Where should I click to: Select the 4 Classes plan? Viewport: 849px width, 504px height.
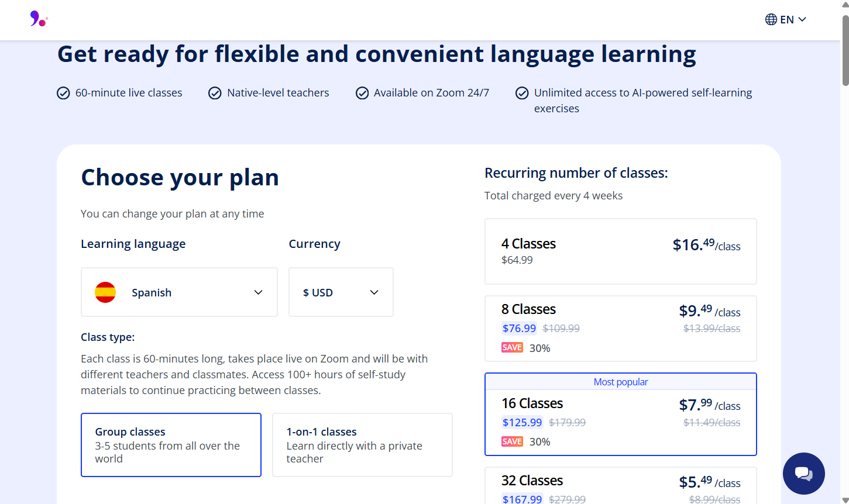[620, 251]
